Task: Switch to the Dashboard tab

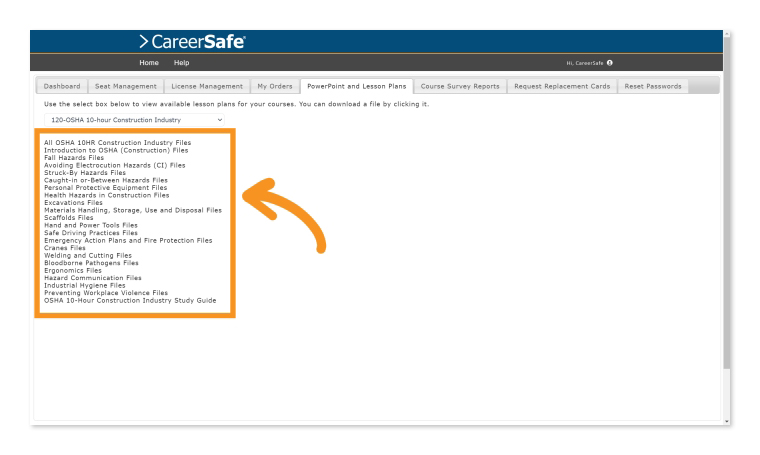Action: click(62, 86)
